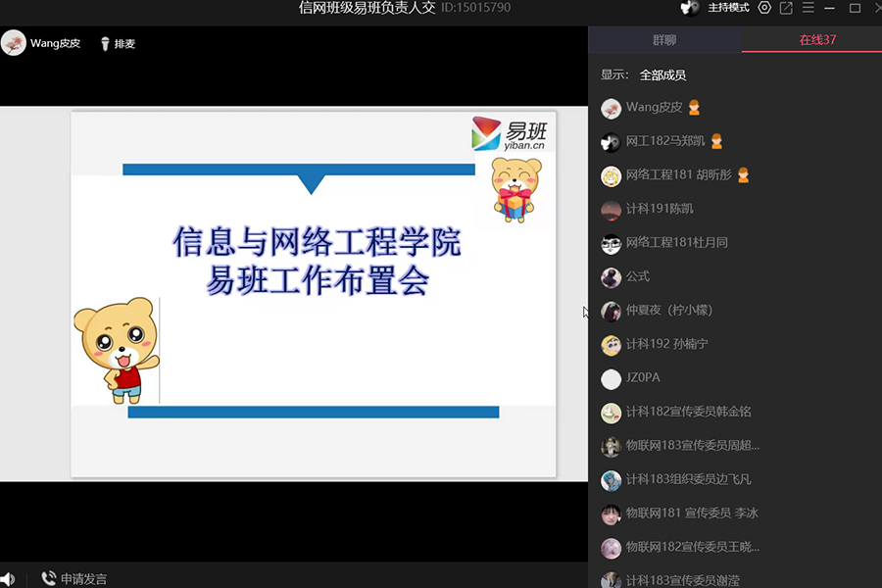
Task: Click Wang皮皮 host avatar at top left
Action: coord(14,43)
